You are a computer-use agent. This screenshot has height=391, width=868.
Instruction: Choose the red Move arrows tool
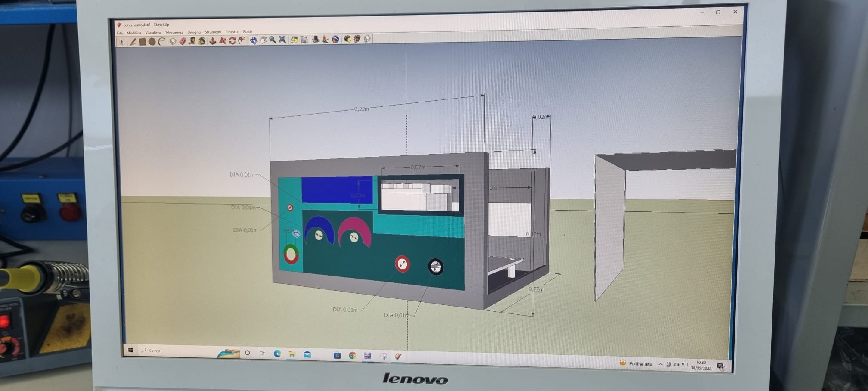click(223, 41)
